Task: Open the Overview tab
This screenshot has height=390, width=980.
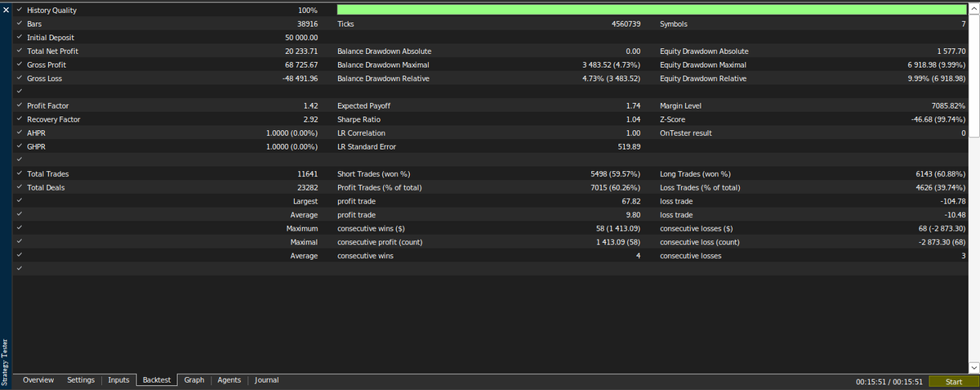Action: tap(38, 380)
